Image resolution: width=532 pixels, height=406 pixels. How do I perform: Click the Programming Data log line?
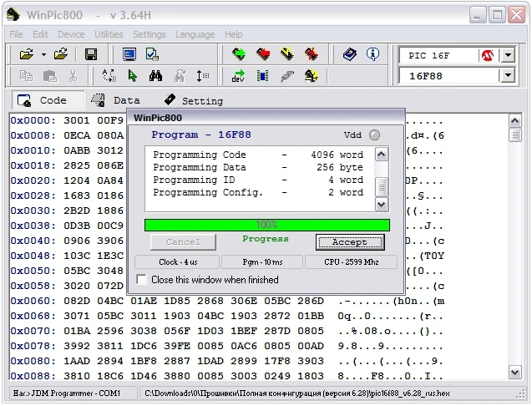(258, 167)
